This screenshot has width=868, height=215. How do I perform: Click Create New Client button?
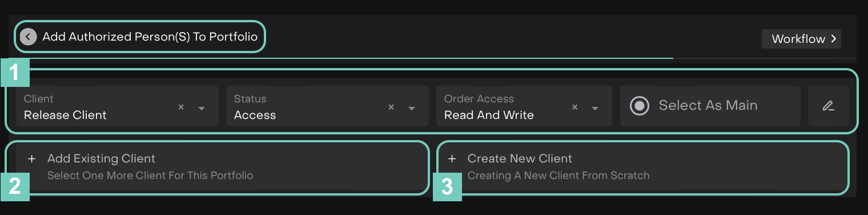click(x=642, y=166)
